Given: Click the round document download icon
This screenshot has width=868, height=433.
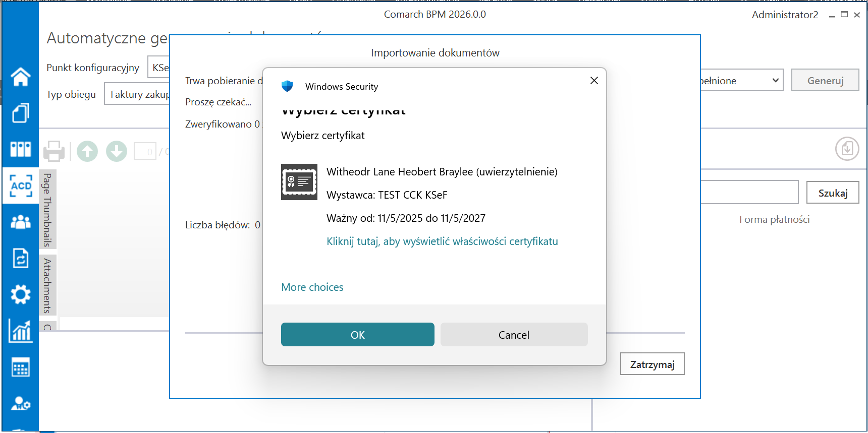Looking at the screenshot, I should [x=847, y=149].
